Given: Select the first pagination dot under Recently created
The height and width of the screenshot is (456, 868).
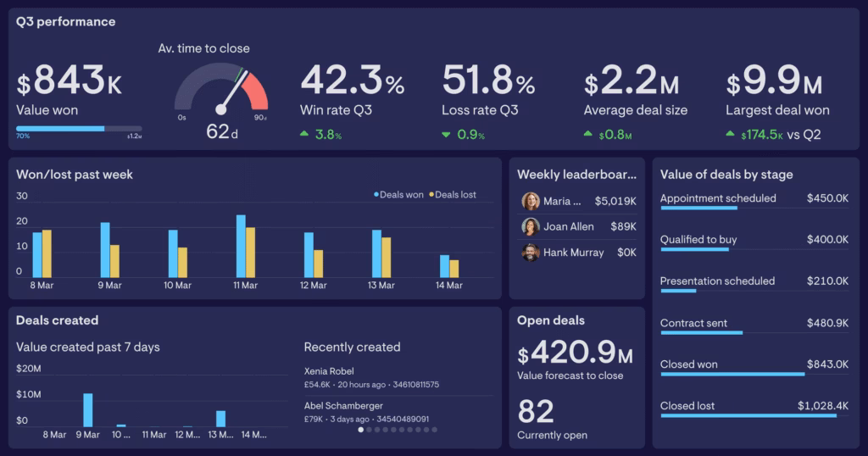Looking at the screenshot, I should (360, 430).
